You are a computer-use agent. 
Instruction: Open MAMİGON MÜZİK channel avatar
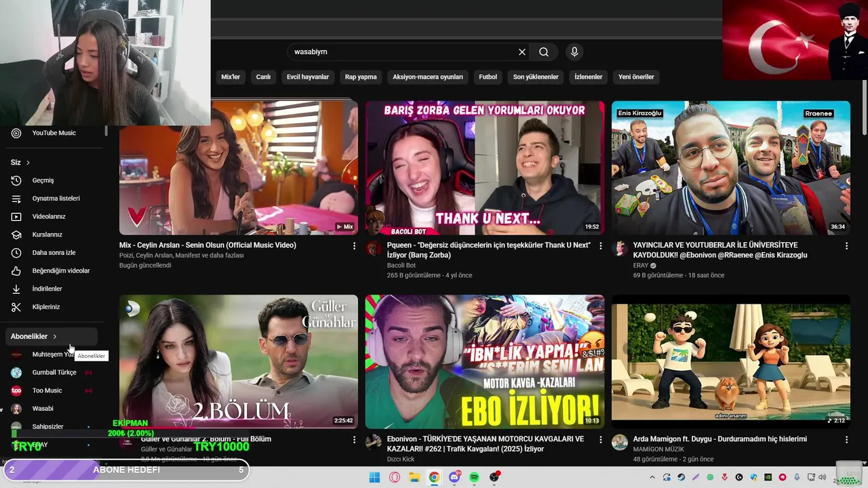pos(620,442)
